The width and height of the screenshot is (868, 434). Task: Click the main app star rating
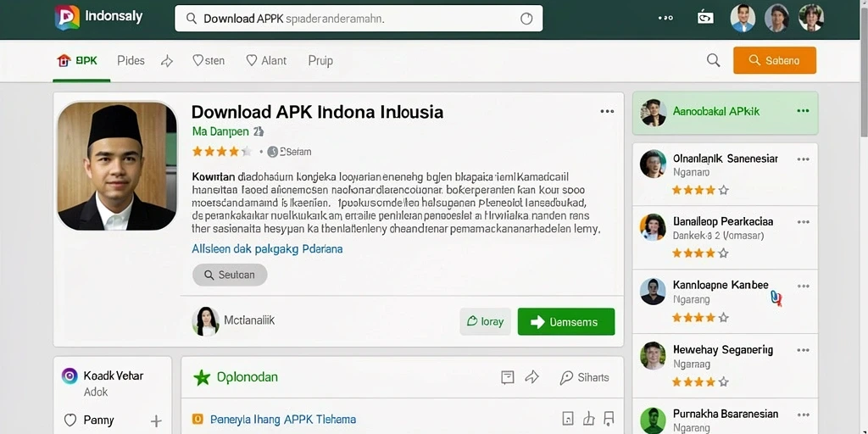tap(221, 151)
